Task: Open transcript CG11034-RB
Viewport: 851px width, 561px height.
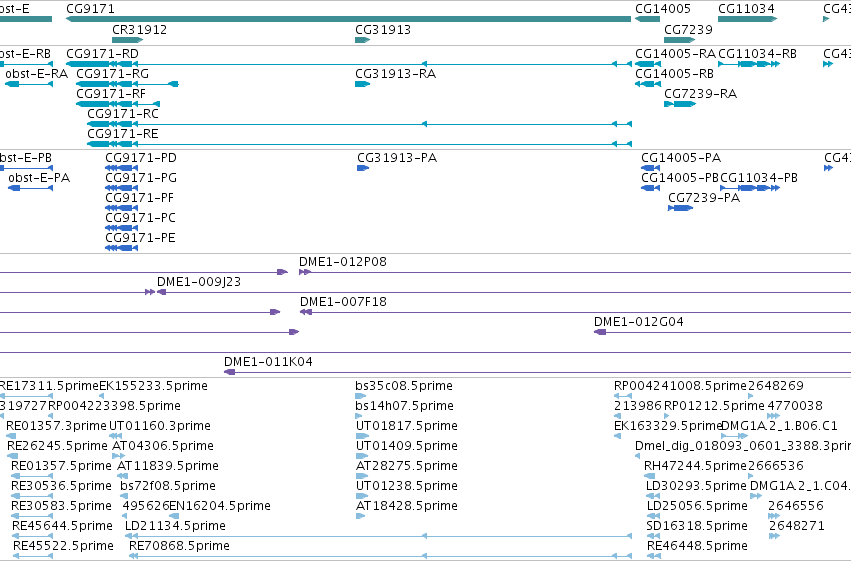Action: click(x=758, y=54)
